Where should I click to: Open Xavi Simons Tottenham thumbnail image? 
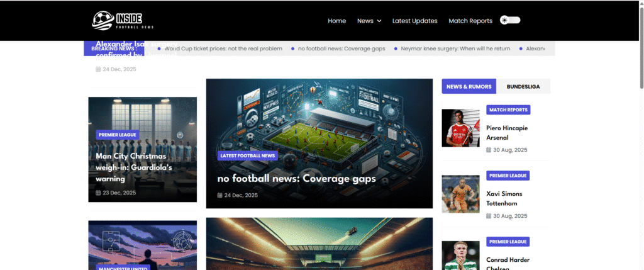(460, 194)
